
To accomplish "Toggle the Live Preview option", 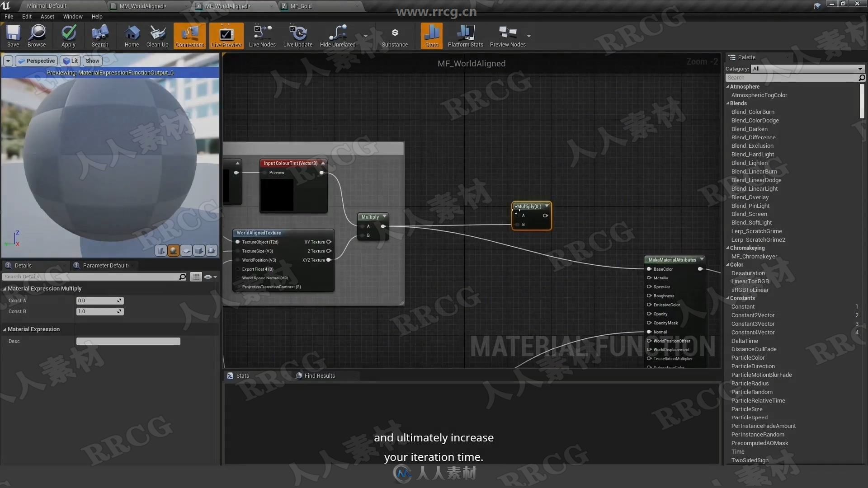I will [x=226, y=36].
